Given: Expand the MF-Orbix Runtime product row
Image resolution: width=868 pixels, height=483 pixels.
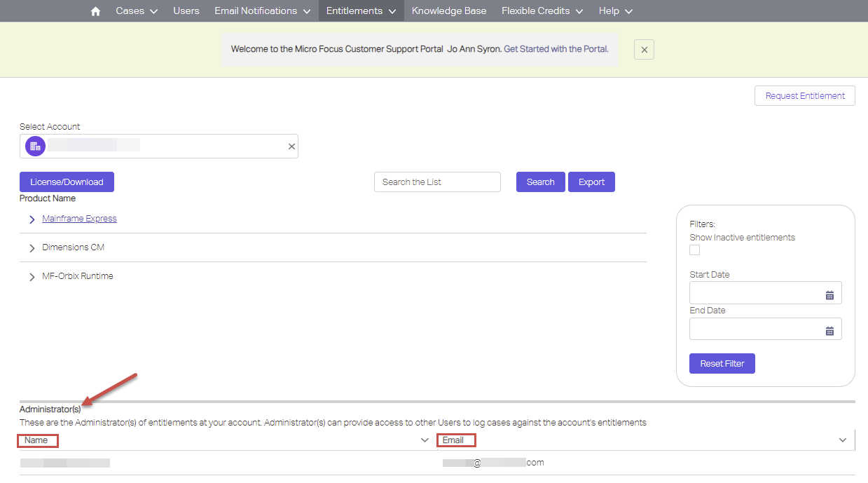Looking at the screenshot, I should tap(32, 277).
